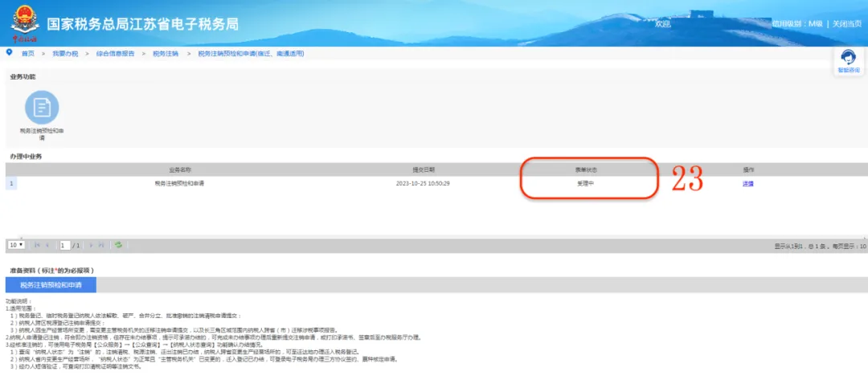The height and width of the screenshot is (392, 868).
Task: Navigate to 综合信息报告 breadcrumb
Action: pos(115,54)
